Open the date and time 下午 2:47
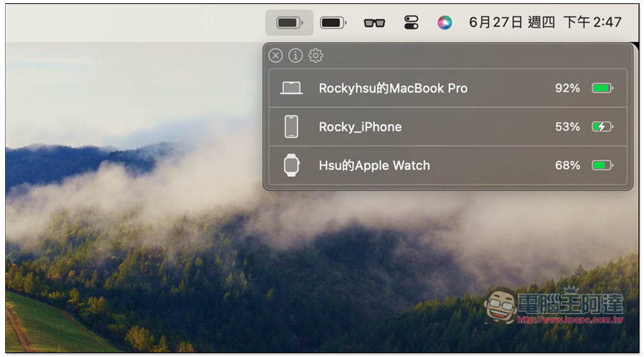The width and height of the screenshot is (644, 357). click(x=545, y=22)
